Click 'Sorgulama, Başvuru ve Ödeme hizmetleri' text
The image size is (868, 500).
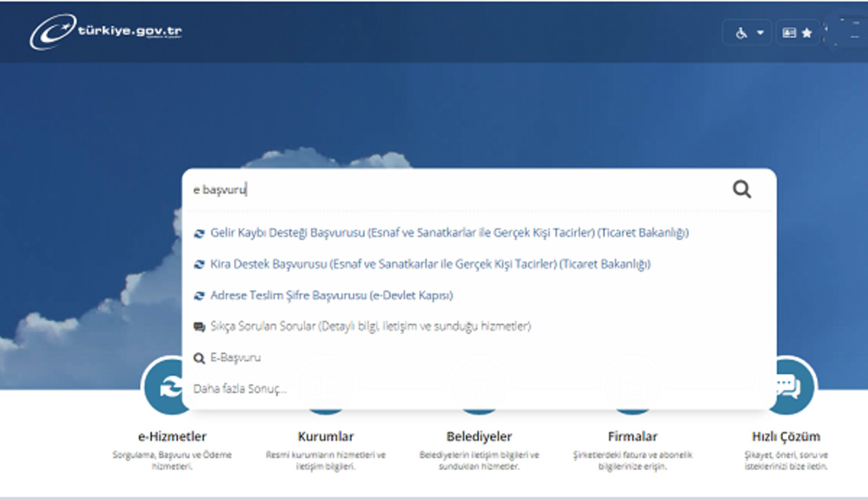pos(172,461)
